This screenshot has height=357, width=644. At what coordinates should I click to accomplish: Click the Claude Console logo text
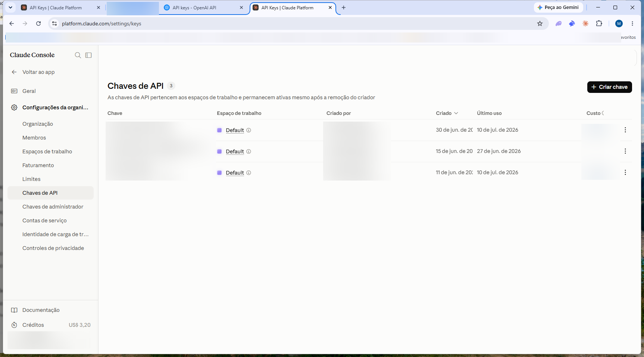[32, 55]
